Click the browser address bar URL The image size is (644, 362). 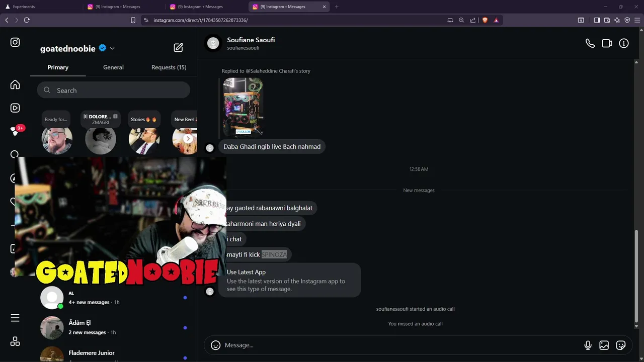[201, 20]
